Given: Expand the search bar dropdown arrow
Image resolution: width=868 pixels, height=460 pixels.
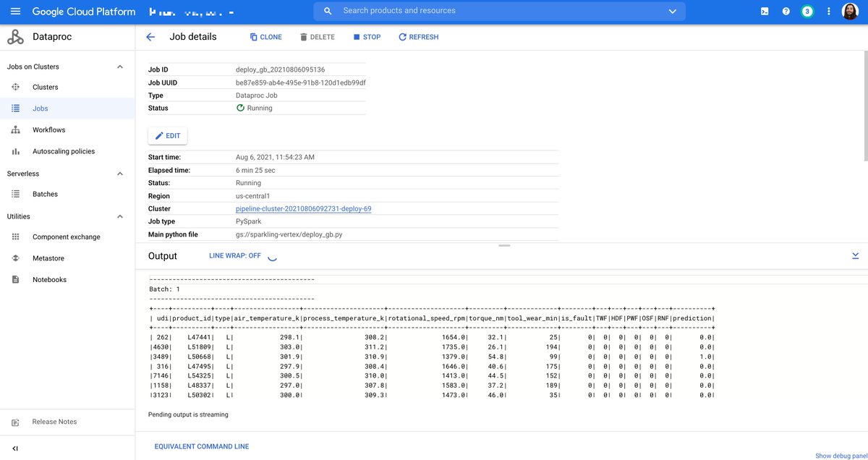Looking at the screenshot, I should [673, 12].
